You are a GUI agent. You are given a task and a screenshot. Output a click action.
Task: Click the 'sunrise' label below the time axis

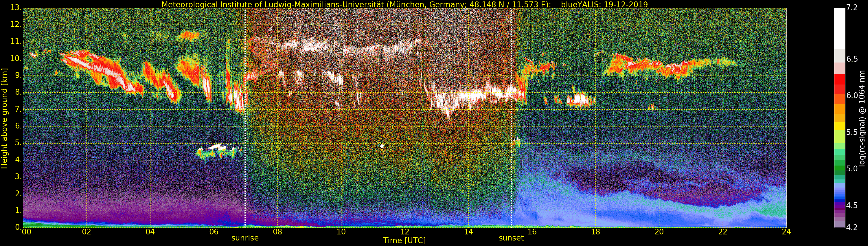245,238
